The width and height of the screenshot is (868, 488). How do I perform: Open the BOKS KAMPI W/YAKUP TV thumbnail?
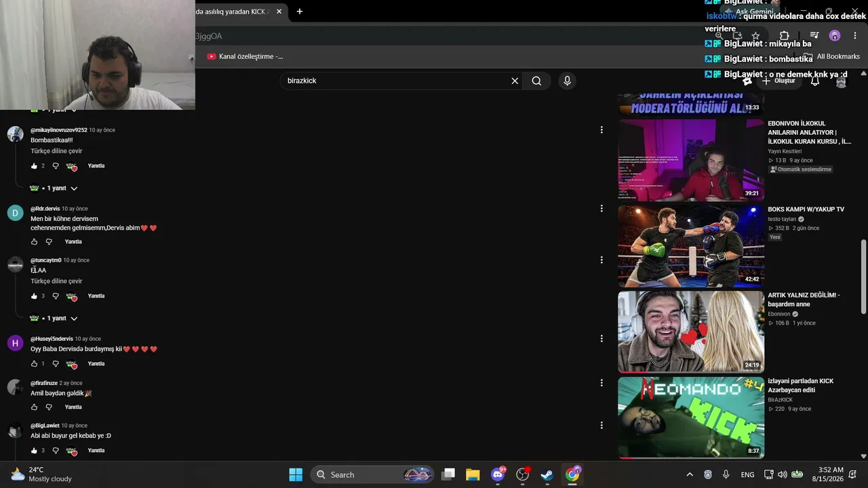click(691, 246)
